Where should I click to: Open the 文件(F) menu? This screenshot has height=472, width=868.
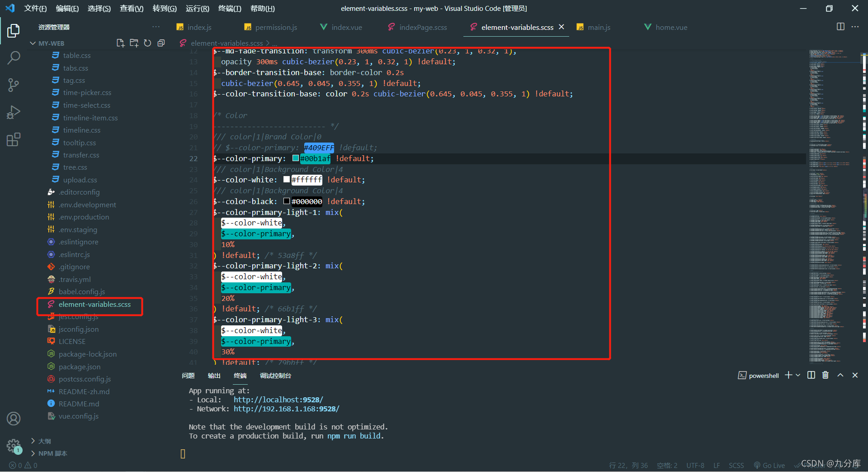tap(35, 8)
